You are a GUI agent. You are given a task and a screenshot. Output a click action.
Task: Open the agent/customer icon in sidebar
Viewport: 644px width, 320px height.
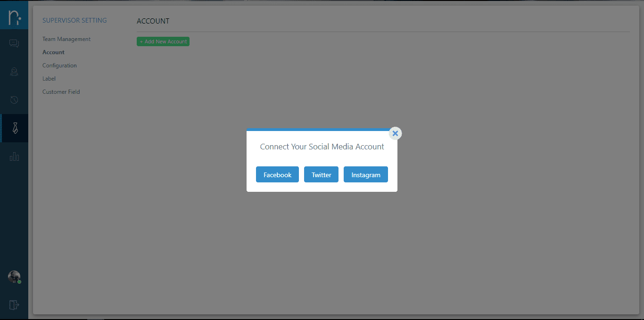click(x=14, y=72)
